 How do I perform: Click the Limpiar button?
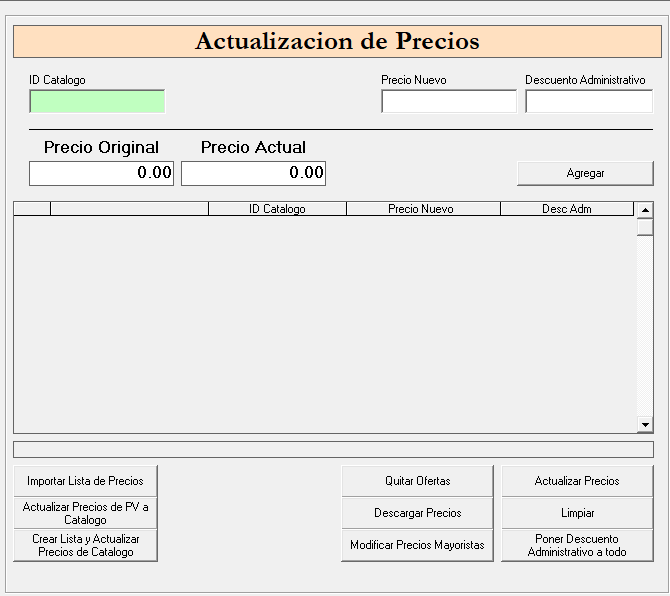pos(577,513)
